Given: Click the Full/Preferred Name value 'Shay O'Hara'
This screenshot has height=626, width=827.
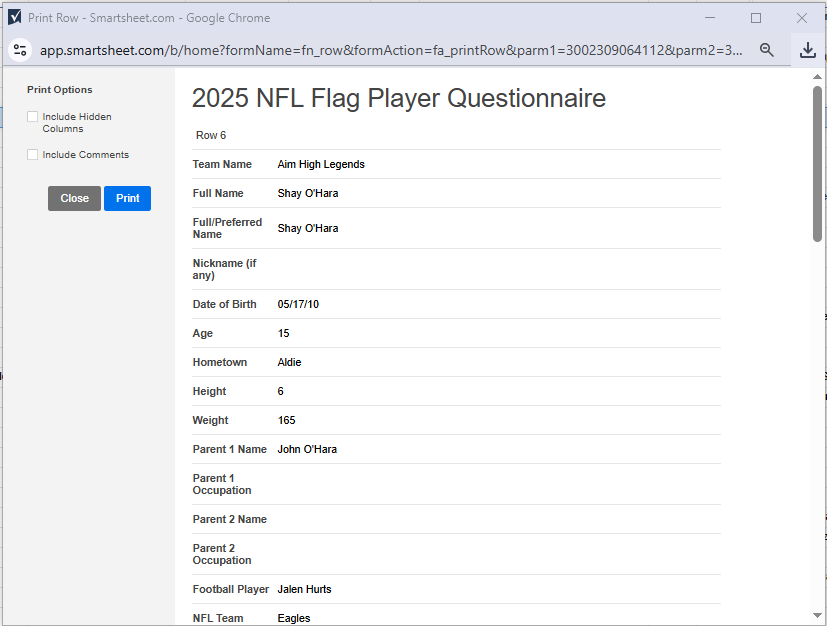Looking at the screenshot, I should point(308,228).
